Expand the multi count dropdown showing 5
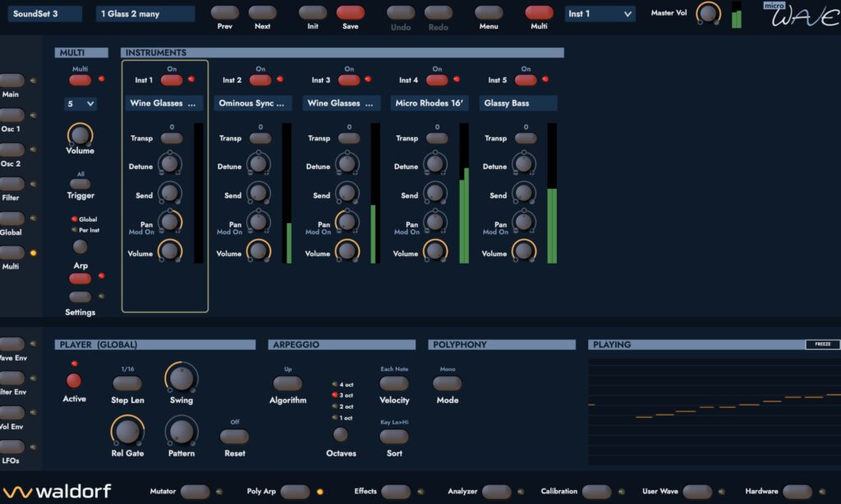Screen dimensions: 841x504 click(x=80, y=103)
